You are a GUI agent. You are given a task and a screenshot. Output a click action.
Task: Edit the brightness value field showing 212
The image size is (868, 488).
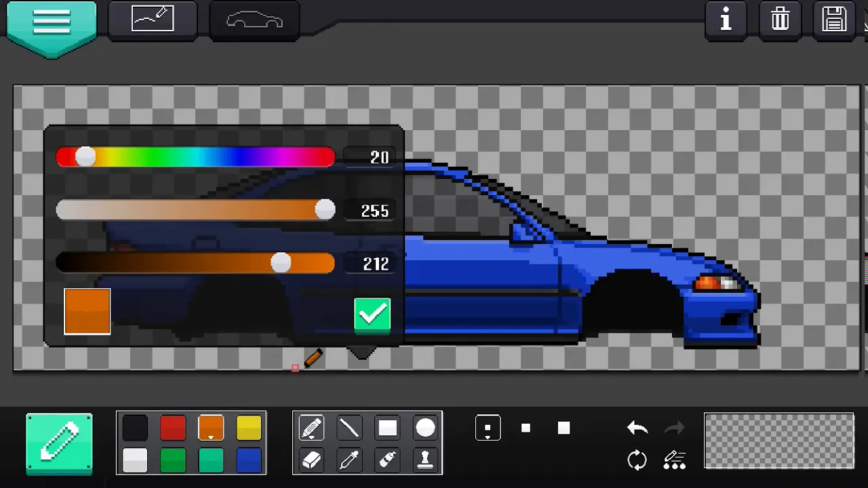(x=369, y=264)
